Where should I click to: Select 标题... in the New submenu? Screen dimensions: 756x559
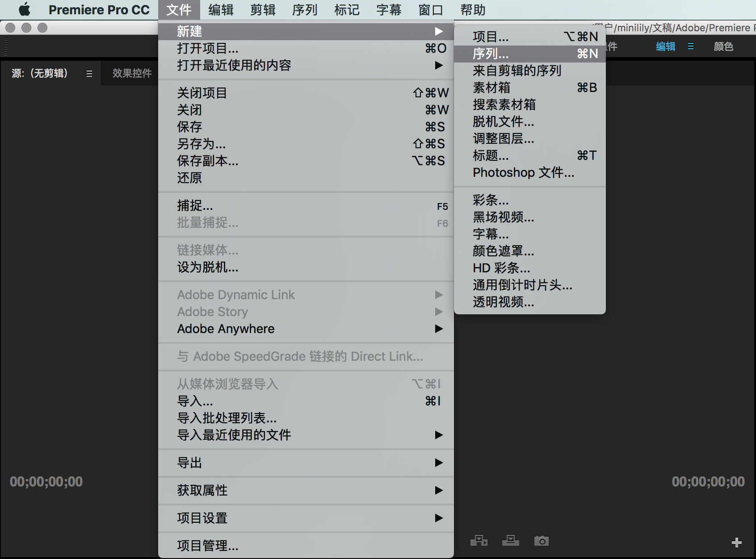530,155
